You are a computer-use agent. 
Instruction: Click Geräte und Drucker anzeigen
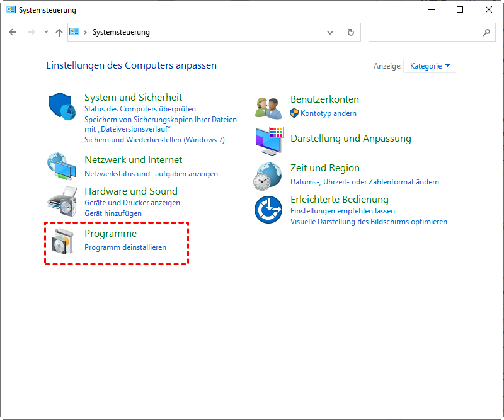132,203
